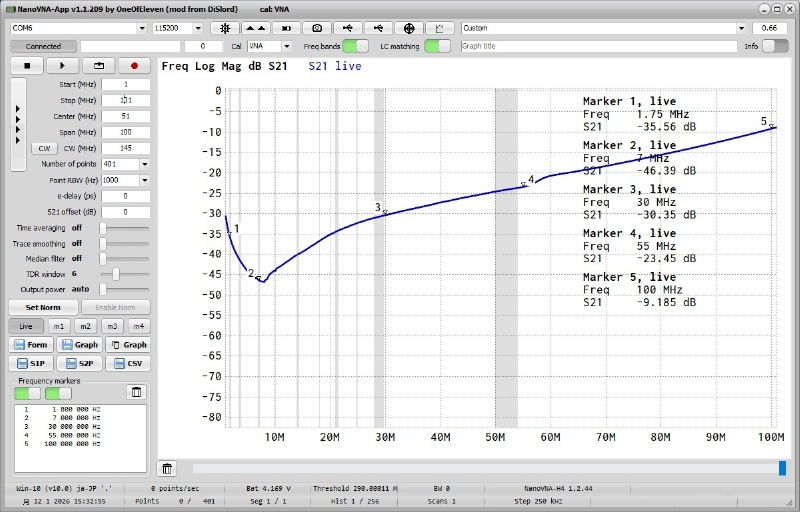Start sweep with the play button
The height and width of the screenshot is (512, 800).
pyautogui.click(x=62, y=65)
